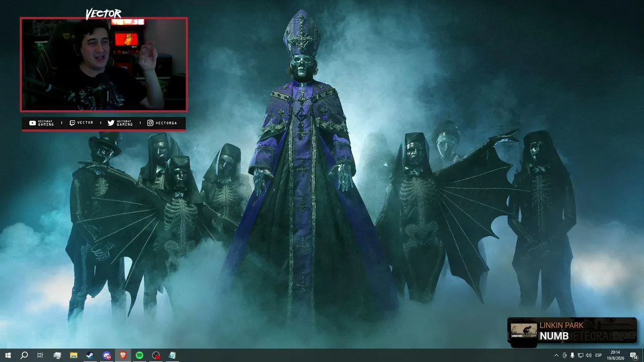This screenshot has width=644, height=362.
Task: Open the Windows Start menu
Action: click(8, 355)
